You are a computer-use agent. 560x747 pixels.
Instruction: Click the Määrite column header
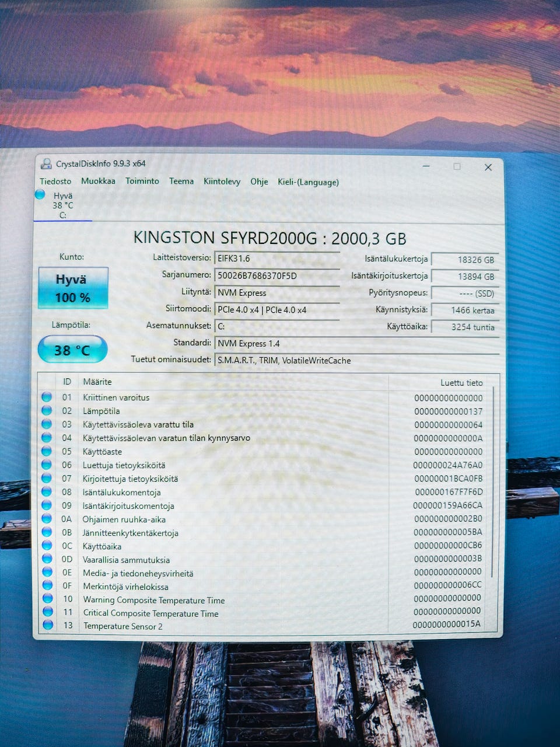[97, 382]
